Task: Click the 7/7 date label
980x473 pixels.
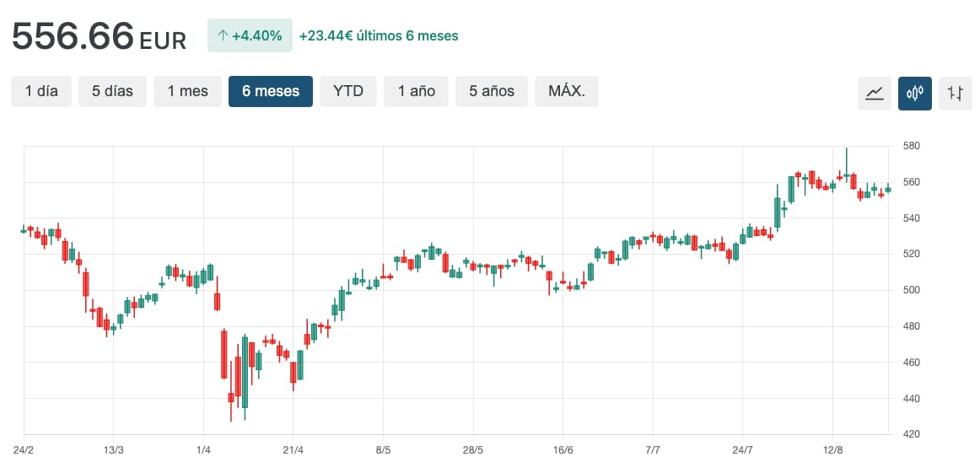Action: [653, 450]
